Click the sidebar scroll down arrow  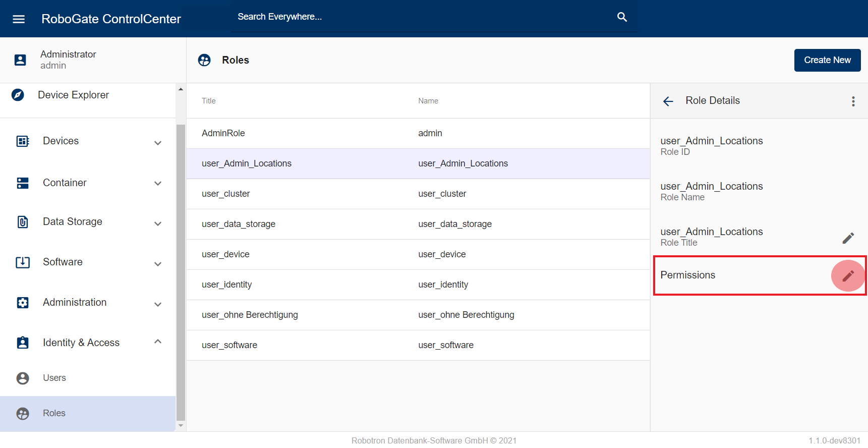[181, 426]
